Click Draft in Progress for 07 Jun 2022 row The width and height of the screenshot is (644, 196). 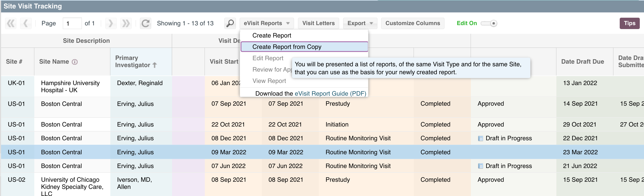coord(509,166)
